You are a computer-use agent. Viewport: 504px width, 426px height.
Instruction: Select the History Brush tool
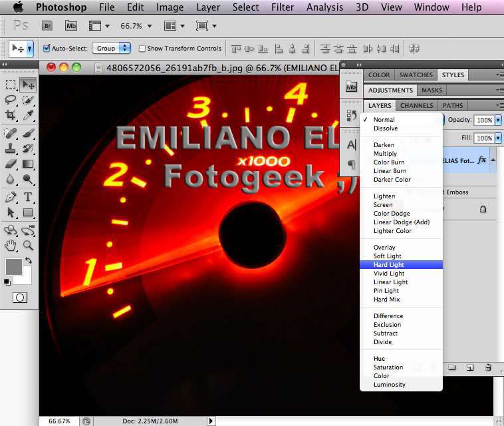28,148
